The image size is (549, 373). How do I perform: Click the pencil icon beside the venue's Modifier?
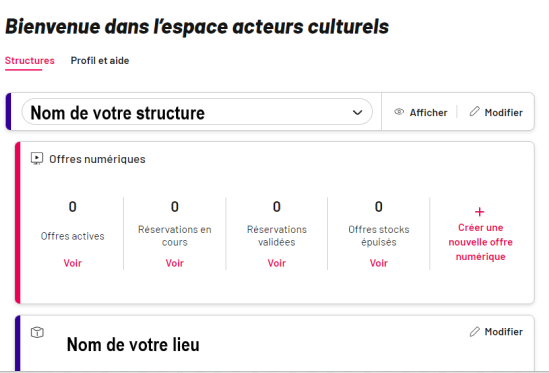(474, 331)
